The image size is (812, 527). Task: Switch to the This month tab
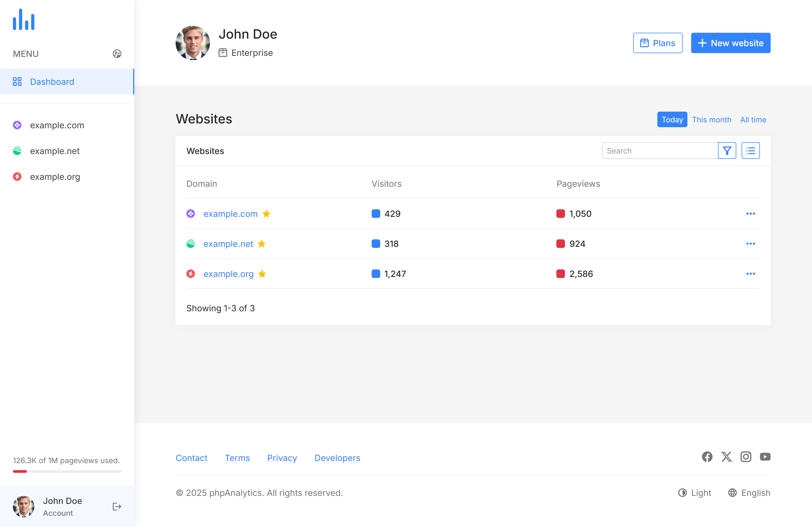pyautogui.click(x=711, y=120)
